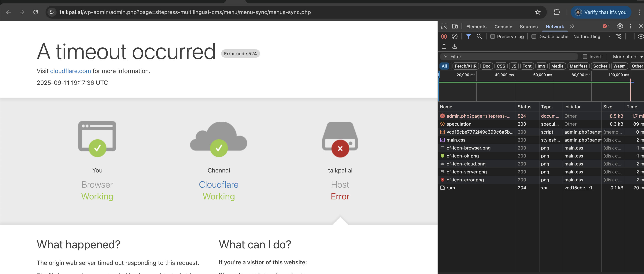Enable the Preserve log checkbox
Screen dimensions: 644x274
tap(493, 36)
